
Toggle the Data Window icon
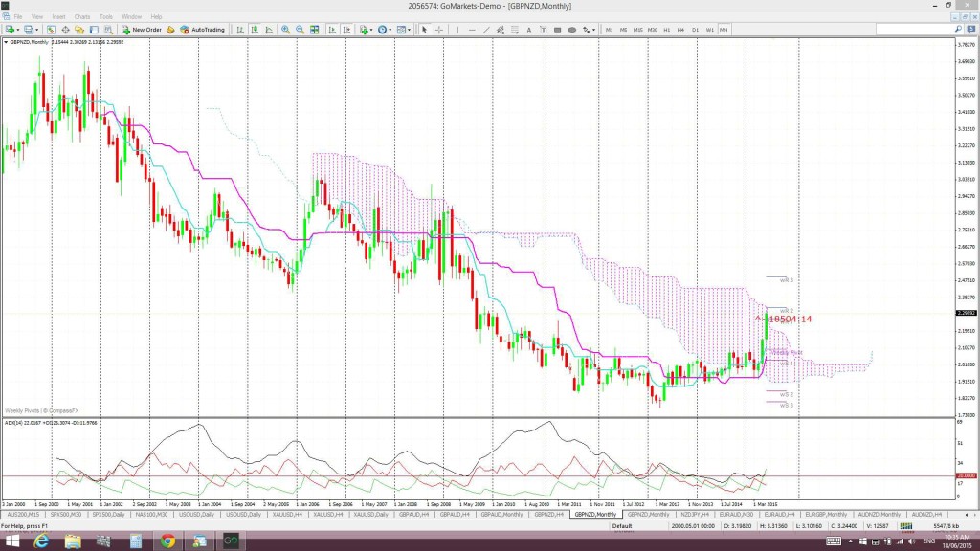pos(65,30)
